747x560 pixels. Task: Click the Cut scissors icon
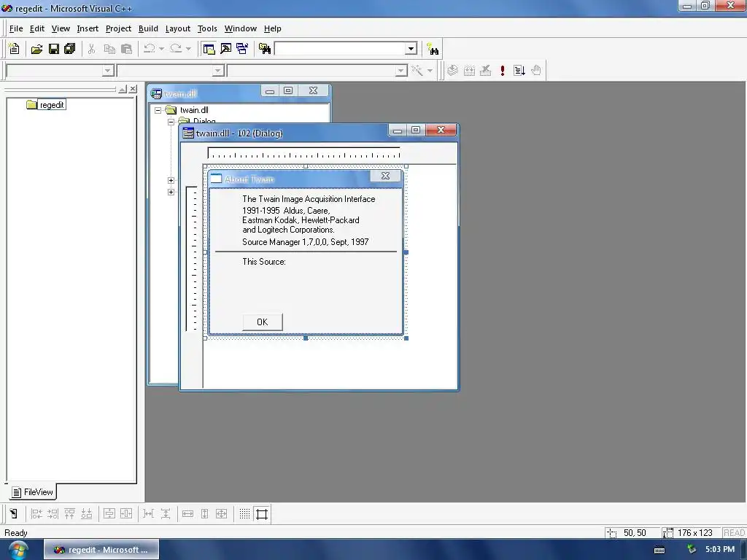click(91, 49)
